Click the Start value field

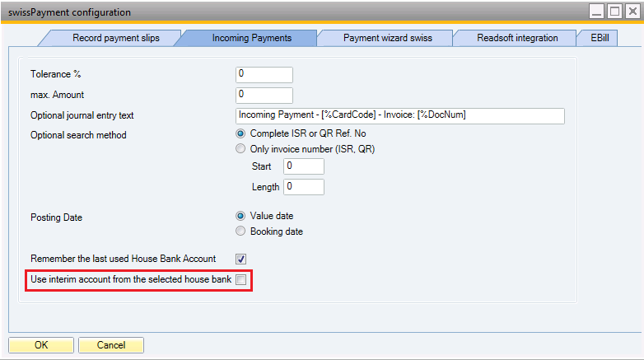point(304,166)
